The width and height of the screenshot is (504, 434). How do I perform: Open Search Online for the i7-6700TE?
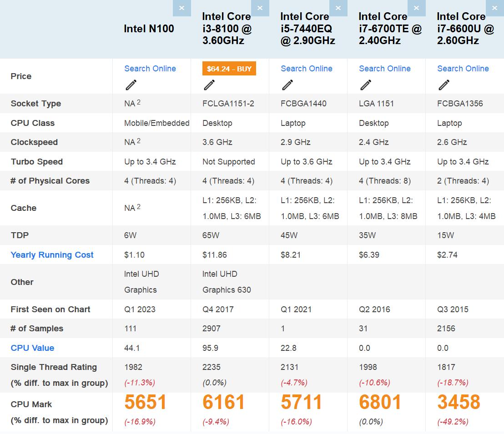pyautogui.click(x=384, y=68)
